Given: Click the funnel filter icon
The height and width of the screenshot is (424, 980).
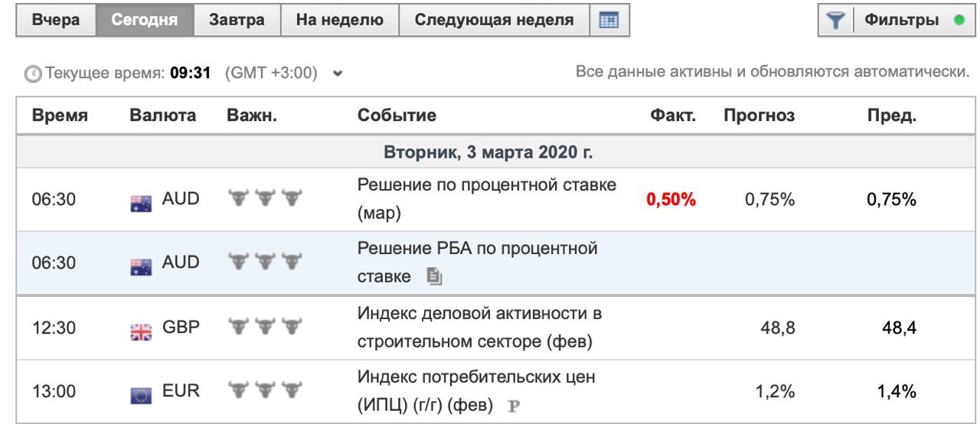Looking at the screenshot, I should pos(835,21).
